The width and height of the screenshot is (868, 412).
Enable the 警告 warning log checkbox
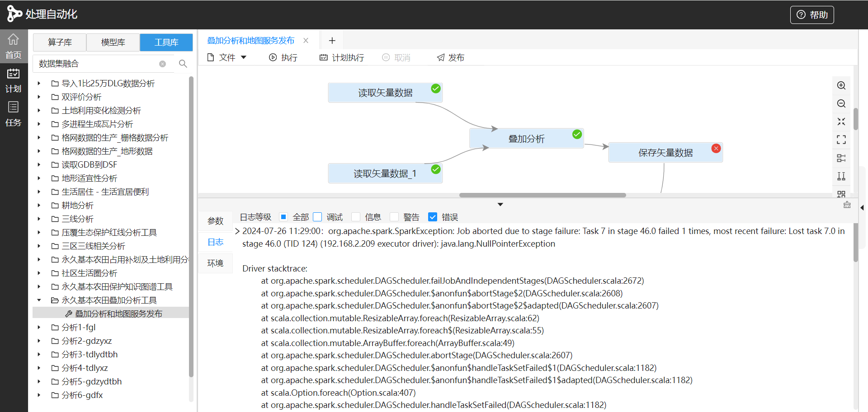click(x=394, y=217)
